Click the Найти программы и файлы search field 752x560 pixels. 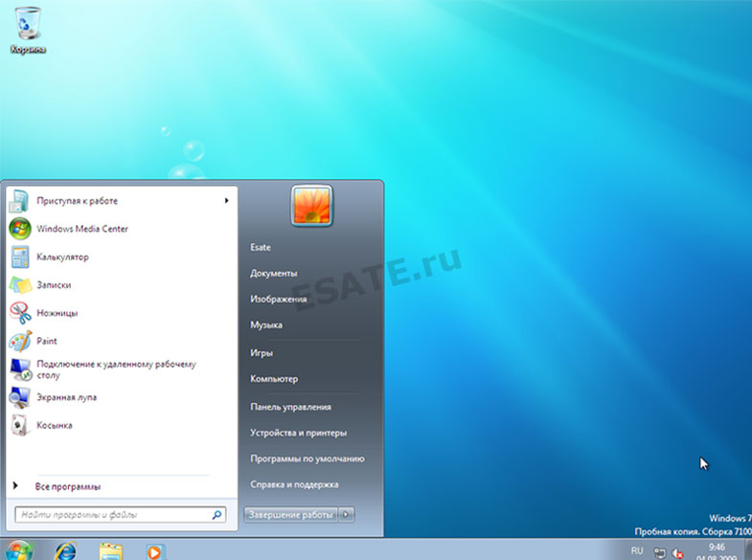pos(120,514)
